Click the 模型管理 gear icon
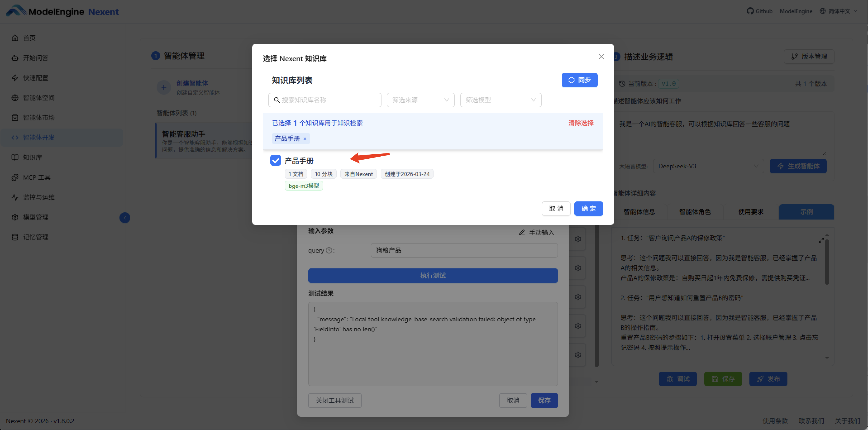This screenshot has width=868, height=430. (15, 217)
